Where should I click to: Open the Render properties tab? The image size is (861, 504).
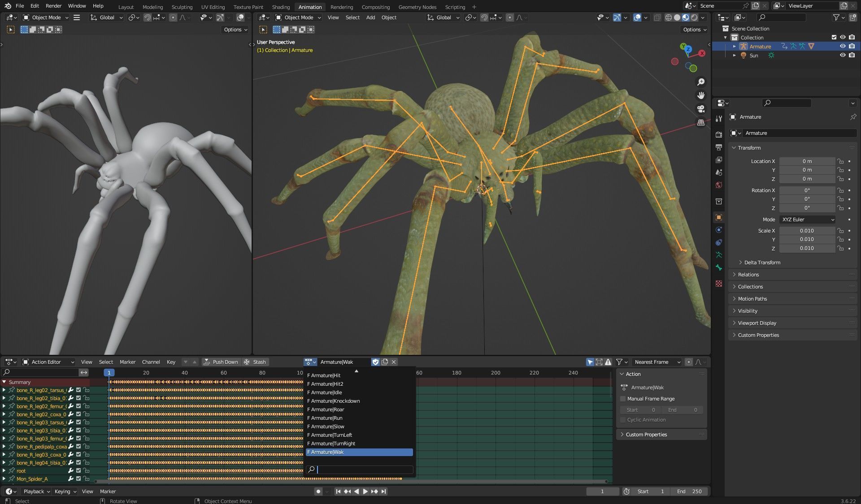click(x=719, y=134)
